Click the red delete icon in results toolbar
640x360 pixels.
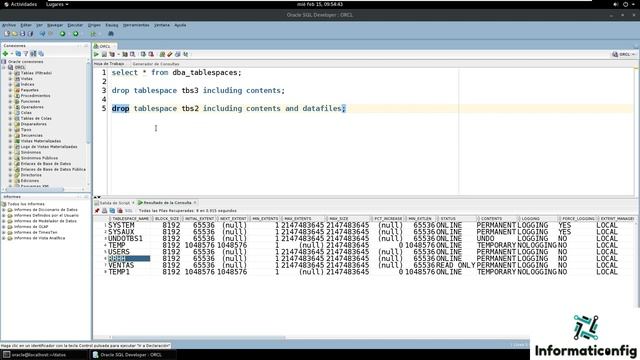(120, 211)
